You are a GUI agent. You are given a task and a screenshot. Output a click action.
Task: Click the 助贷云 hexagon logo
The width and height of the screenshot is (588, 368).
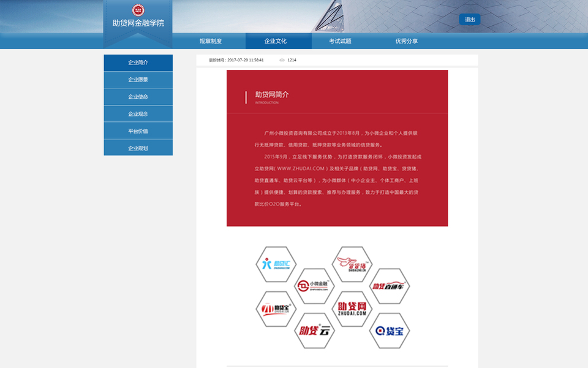coord(314,331)
